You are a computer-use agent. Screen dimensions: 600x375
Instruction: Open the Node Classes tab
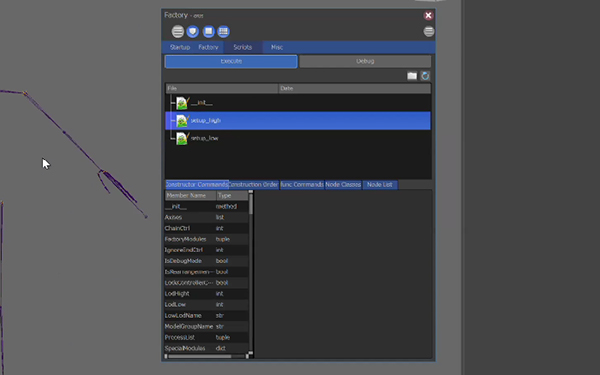click(x=343, y=184)
